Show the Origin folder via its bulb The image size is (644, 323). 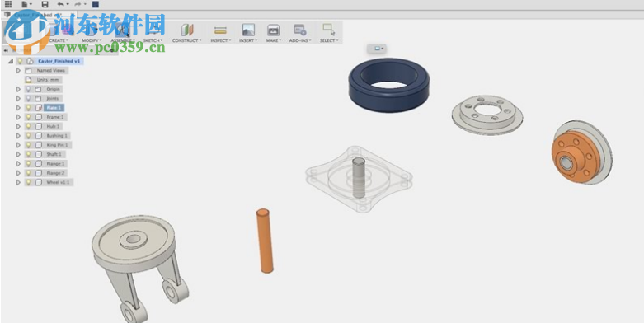click(28, 89)
